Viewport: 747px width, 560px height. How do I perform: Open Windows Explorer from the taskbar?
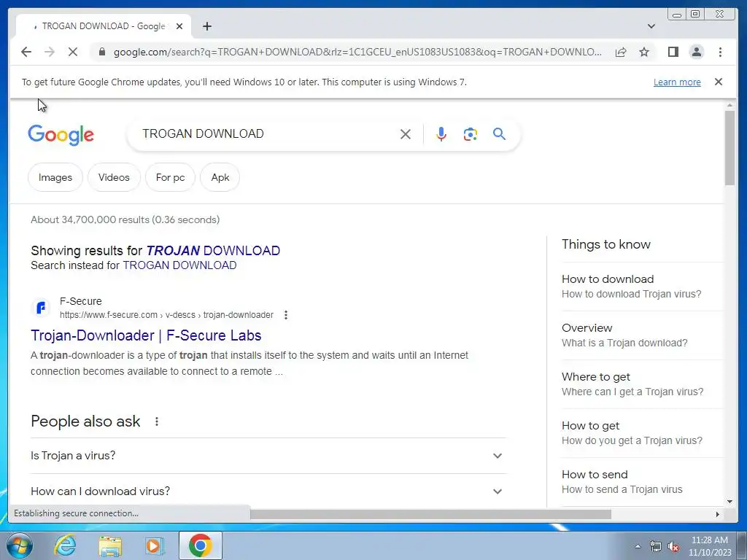(110, 545)
